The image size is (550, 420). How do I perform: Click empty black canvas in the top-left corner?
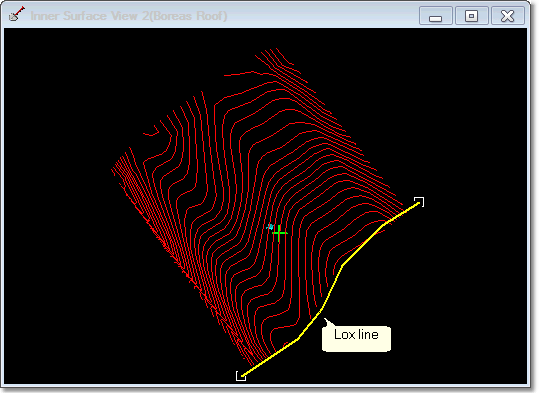(x=53, y=70)
